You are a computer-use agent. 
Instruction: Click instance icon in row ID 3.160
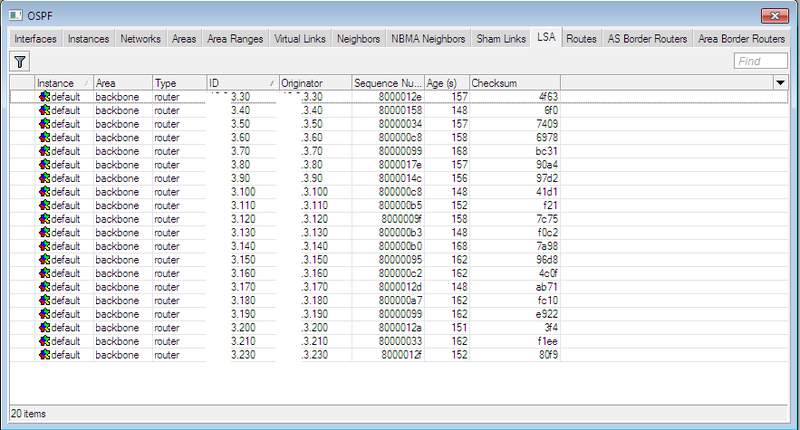[44, 273]
